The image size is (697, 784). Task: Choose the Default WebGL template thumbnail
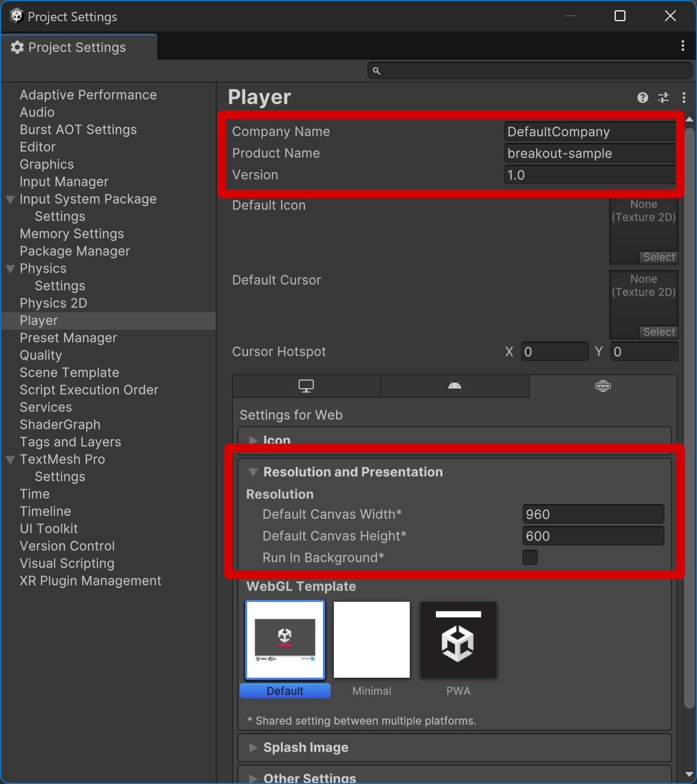285,640
